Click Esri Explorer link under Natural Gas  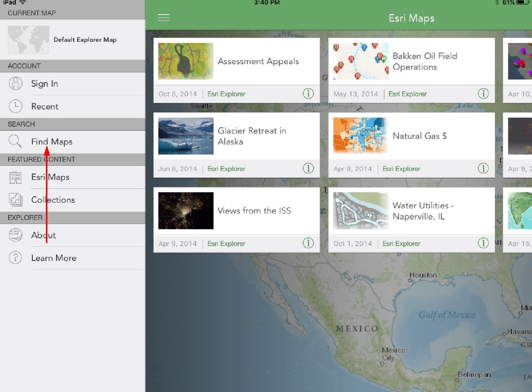[401, 169]
